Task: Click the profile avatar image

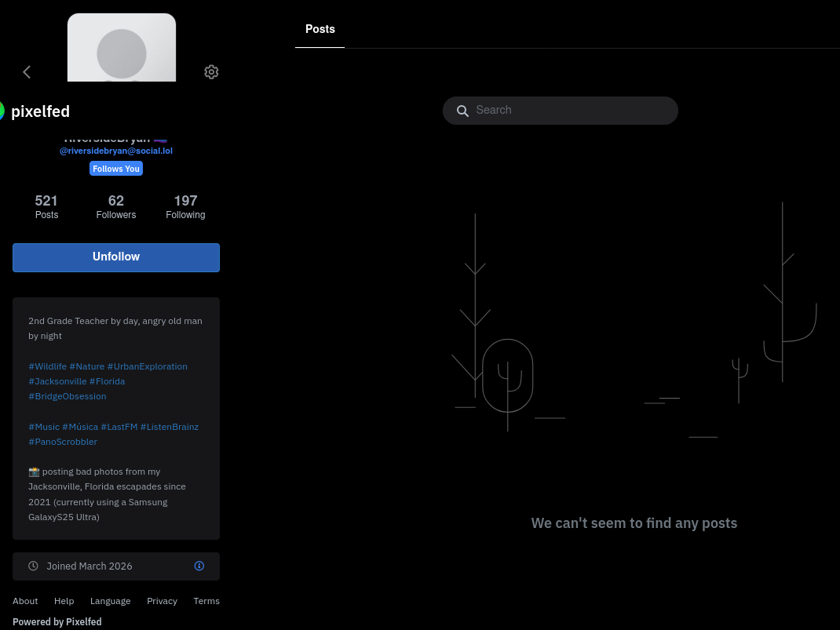Action: coord(122,48)
